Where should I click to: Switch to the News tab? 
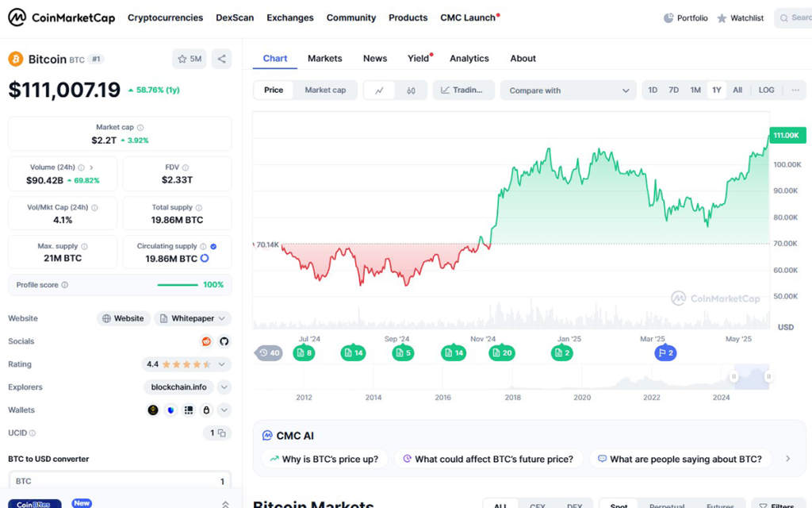click(x=375, y=59)
